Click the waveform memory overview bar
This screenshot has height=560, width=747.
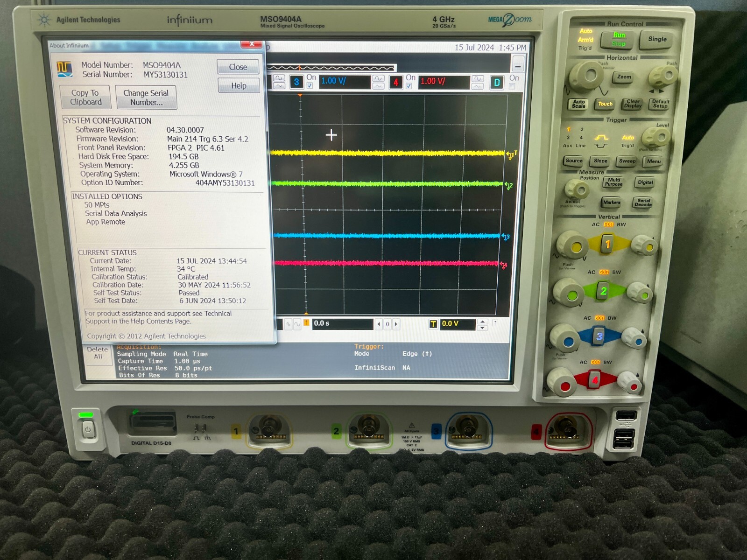pyautogui.click(x=331, y=68)
